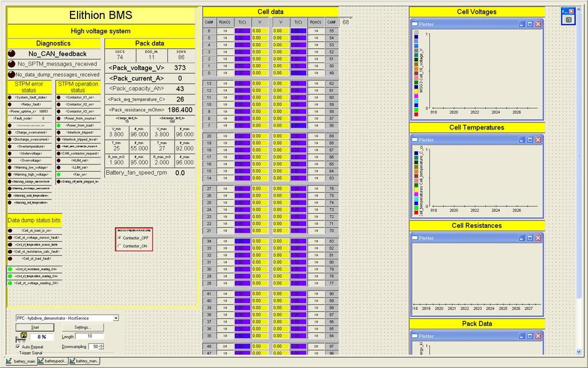The width and height of the screenshot is (588, 368).
Task: Decrease Downsampling with the down spinner arrow
Action: coord(102,348)
